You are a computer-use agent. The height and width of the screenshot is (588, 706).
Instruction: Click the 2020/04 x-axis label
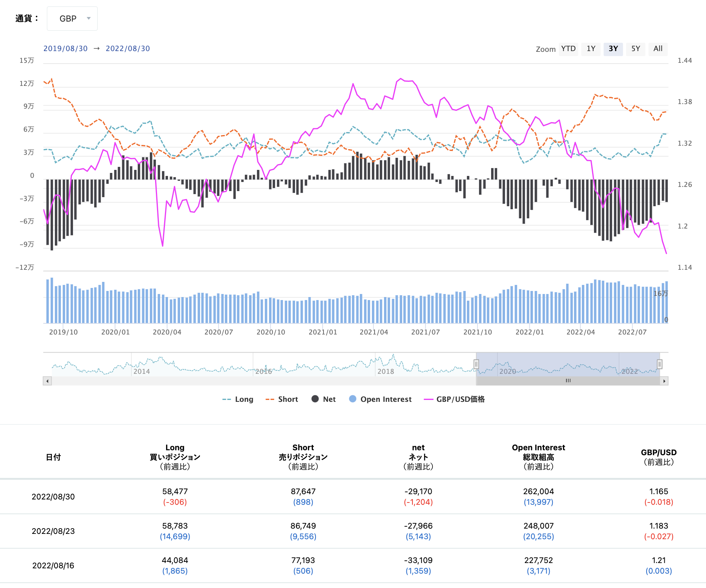pyautogui.click(x=167, y=332)
